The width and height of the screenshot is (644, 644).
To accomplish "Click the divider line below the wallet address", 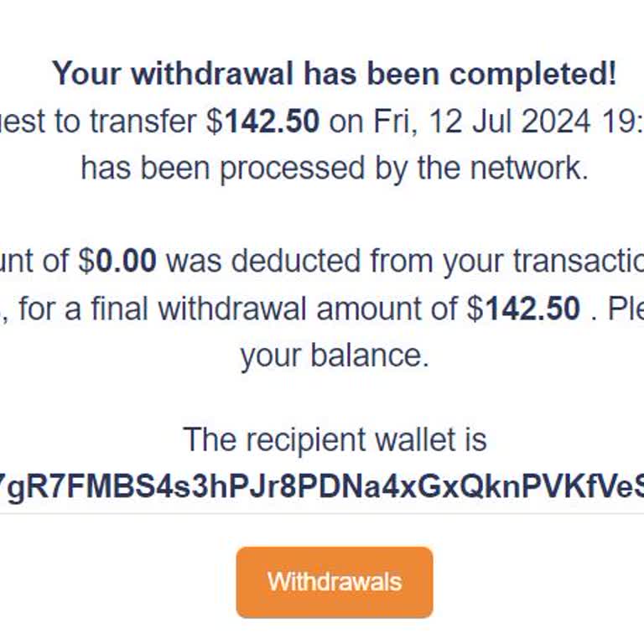I will pyautogui.click(x=322, y=513).
